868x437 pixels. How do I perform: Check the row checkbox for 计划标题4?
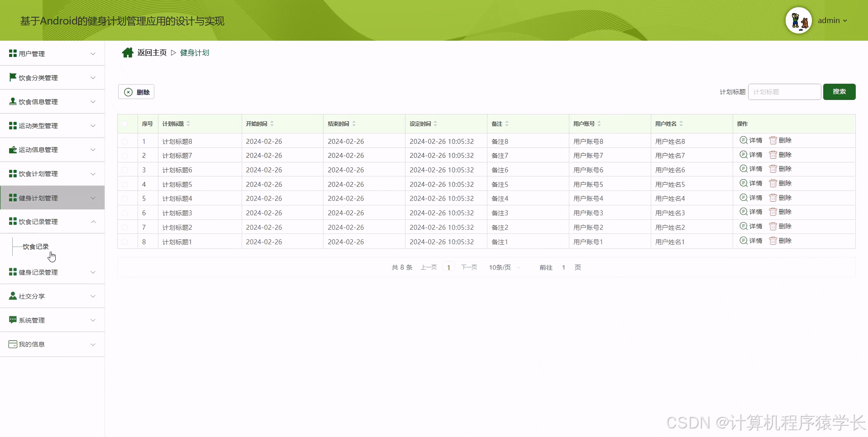125,199
